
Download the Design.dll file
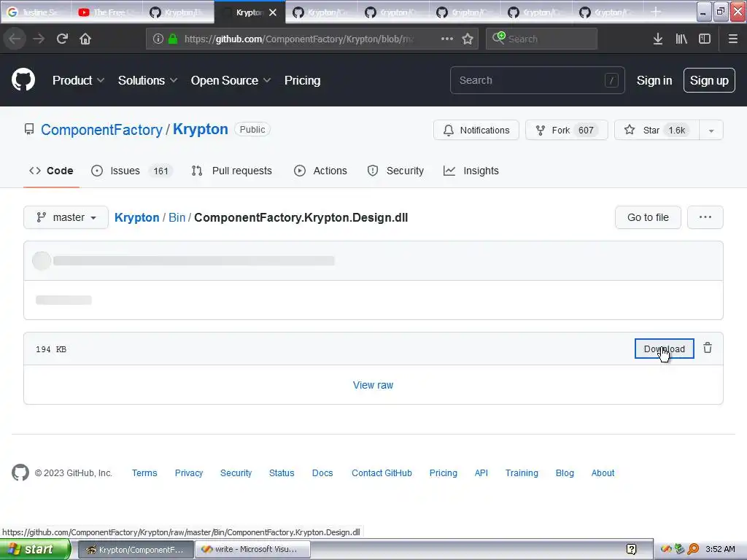[x=664, y=349]
